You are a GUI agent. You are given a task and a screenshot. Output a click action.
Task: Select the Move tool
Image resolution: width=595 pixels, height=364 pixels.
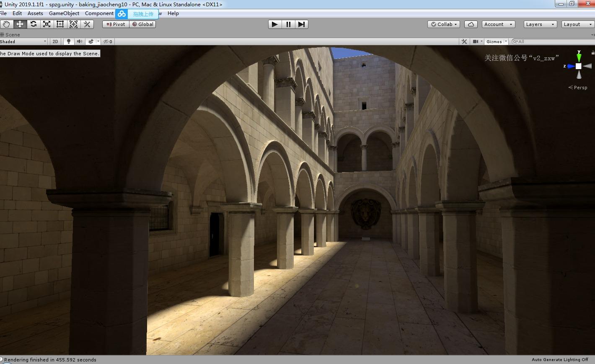pyautogui.click(x=20, y=24)
